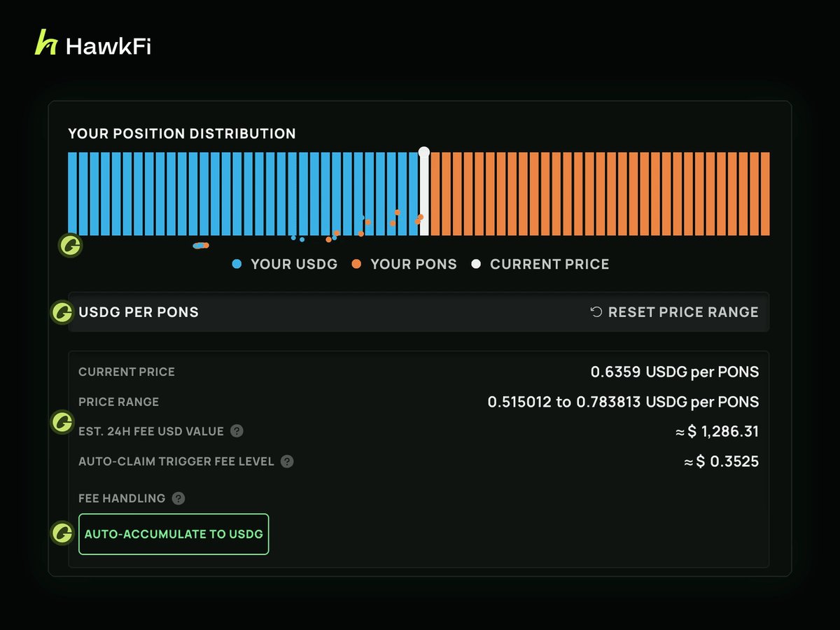Click the rightmost orange PONS distribution bar
Image resolution: width=840 pixels, height=630 pixels.
point(766,194)
